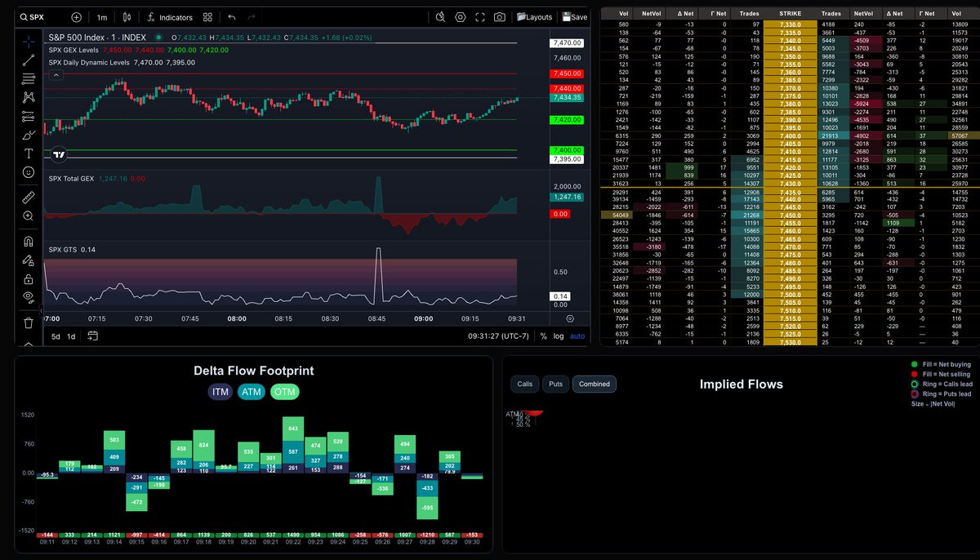Click the TradingView logo on chart

pos(59,154)
